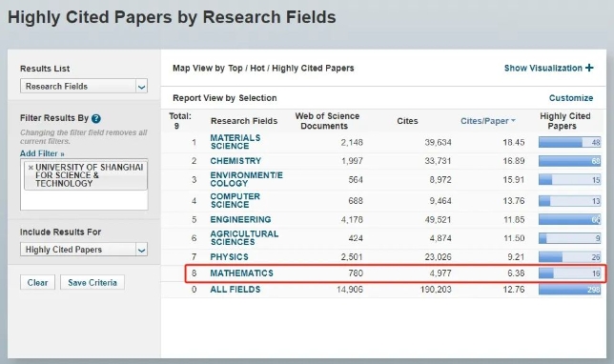
Task: Select the Computer Science cites value 9,464
Action: [440, 201]
